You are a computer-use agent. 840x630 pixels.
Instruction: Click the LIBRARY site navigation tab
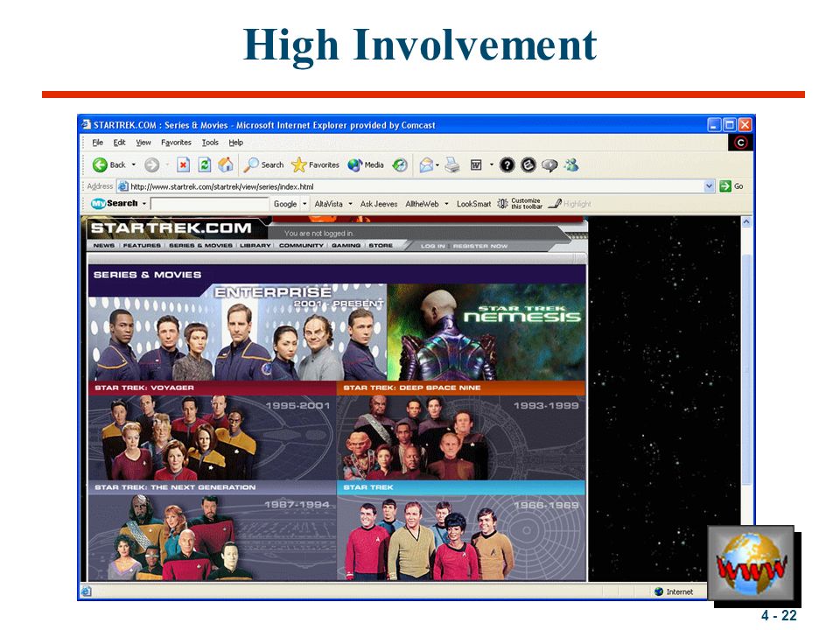255,245
